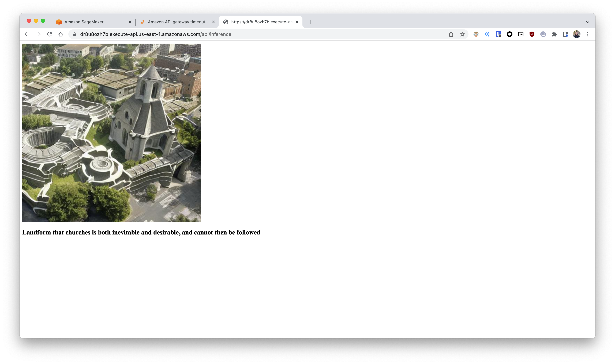Open the glasses face avatar extension
Image resolution: width=615 pixels, height=364 pixels.
pyautogui.click(x=476, y=34)
